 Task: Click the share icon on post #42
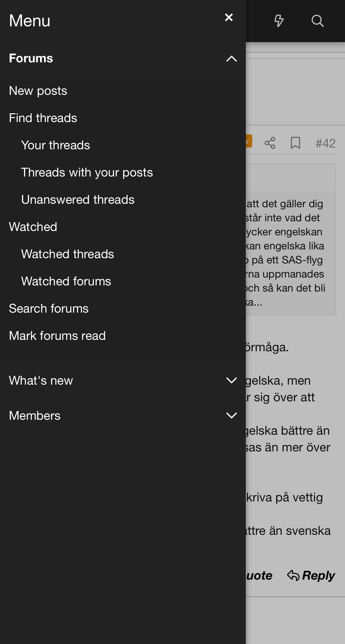[x=270, y=143]
